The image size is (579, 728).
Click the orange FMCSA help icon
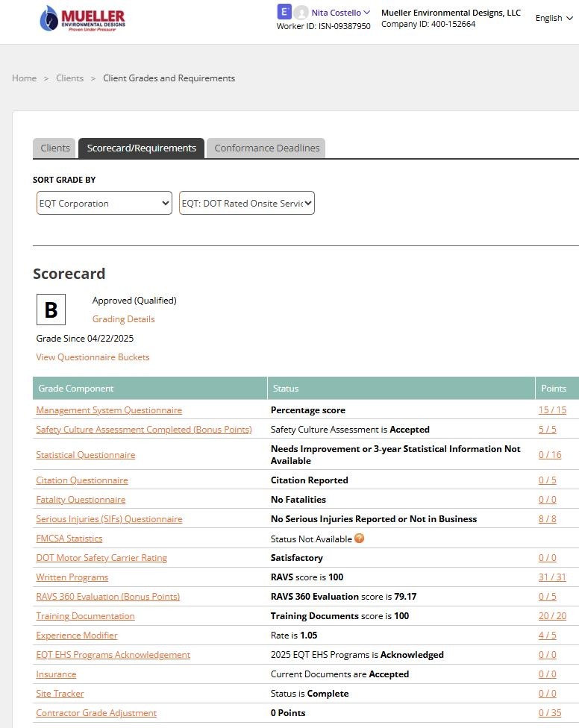tap(360, 538)
